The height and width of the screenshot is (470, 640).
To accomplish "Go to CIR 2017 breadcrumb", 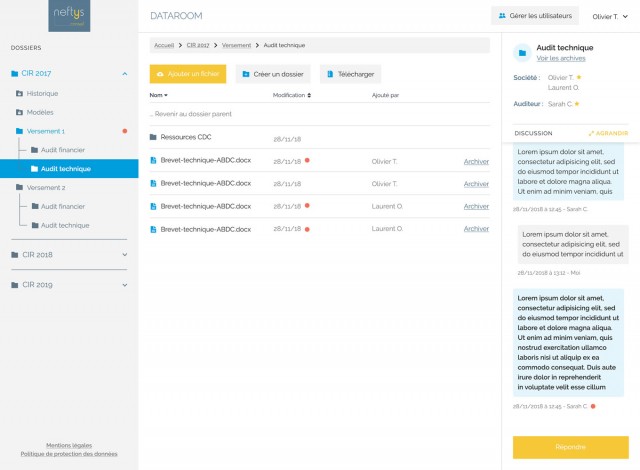I will coord(197,45).
